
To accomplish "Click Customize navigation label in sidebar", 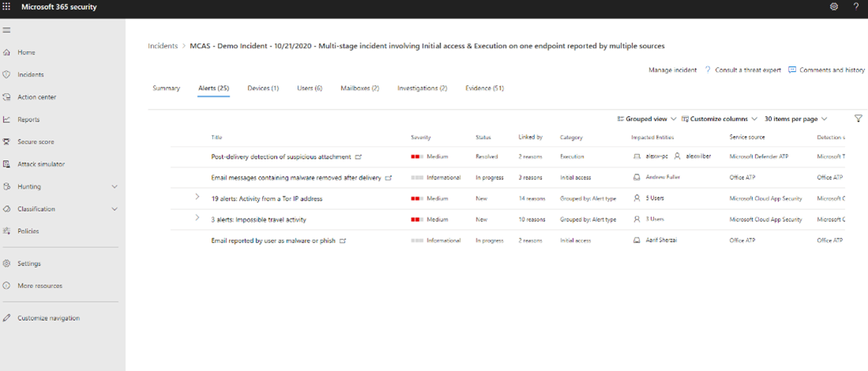I will point(49,318).
